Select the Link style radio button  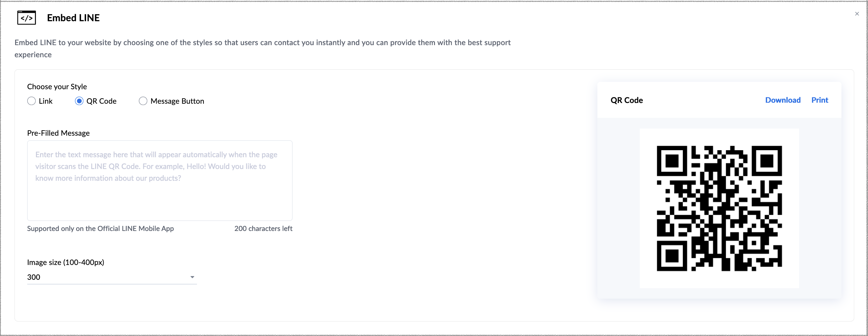[x=31, y=101]
